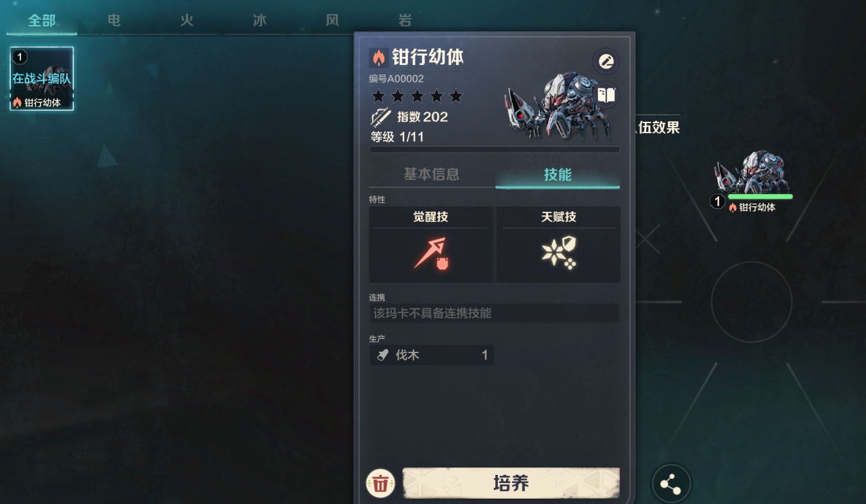
Task: Click the 培养 cultivate button
Action: (511, 483)
